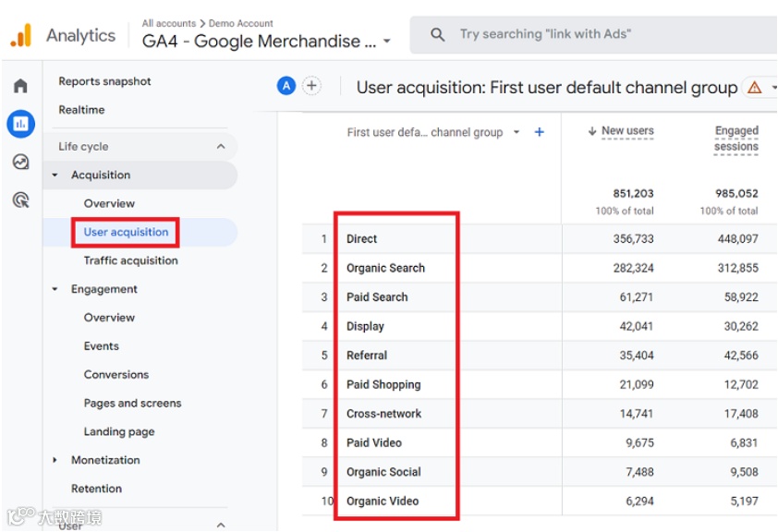Open the Explore icon in the left rail
Viewport: 778px width, 532px height.
coord(20,162)
